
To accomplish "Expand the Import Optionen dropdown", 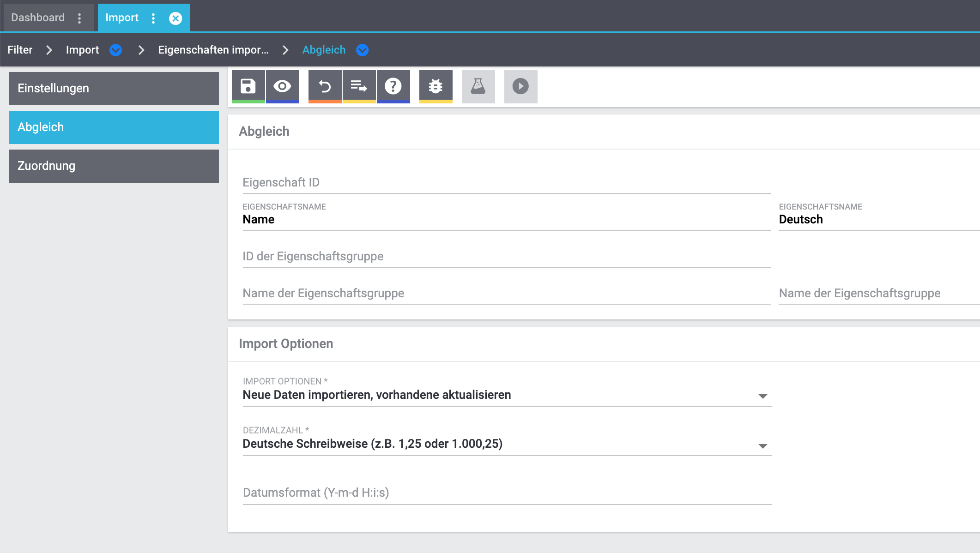I will (762, 396).
